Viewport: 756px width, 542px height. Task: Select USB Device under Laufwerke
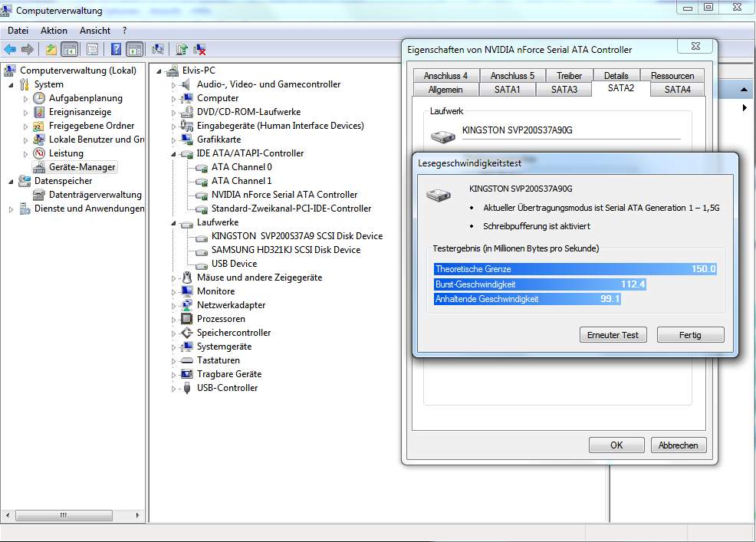[234, 264]
